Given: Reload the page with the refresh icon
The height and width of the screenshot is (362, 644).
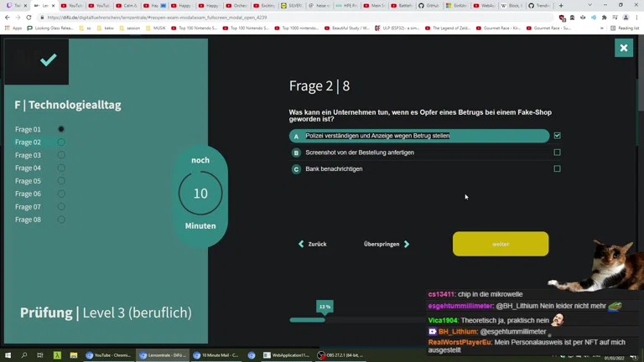Looking at the screenshot, I should coord(29,18).
